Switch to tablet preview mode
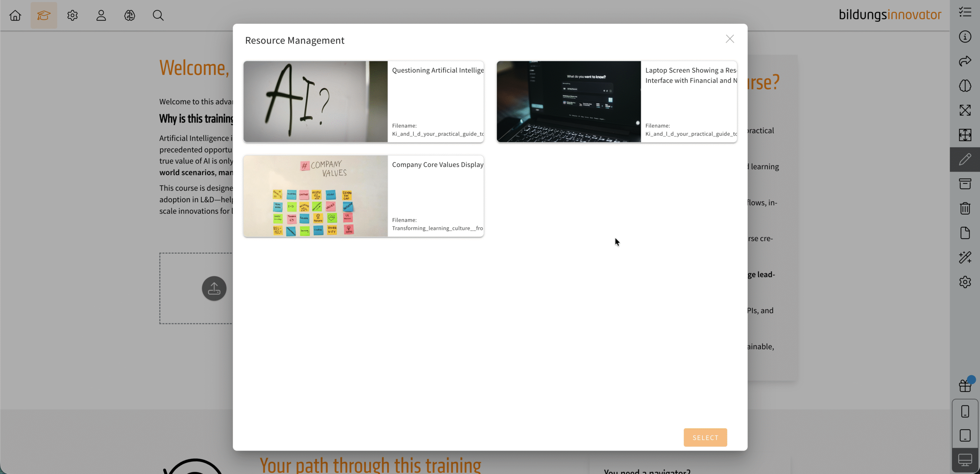The width and height of the screenshot is (980, 474). tap(965, 436)
